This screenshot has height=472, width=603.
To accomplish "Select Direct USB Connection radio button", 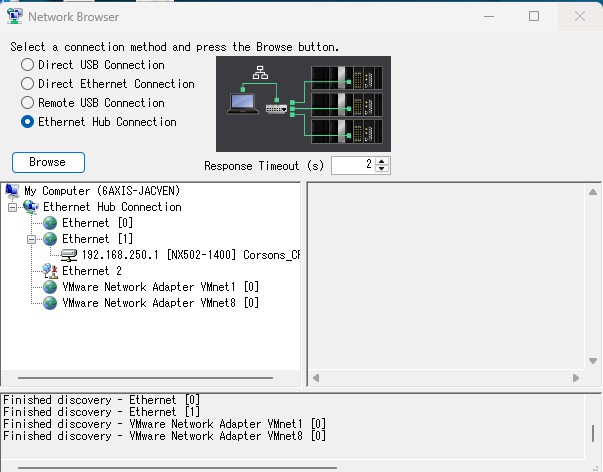I will [28, 65].
